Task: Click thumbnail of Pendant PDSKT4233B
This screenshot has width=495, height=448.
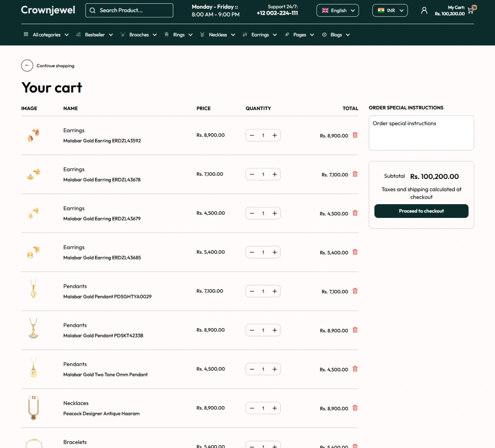Action: 33,328
